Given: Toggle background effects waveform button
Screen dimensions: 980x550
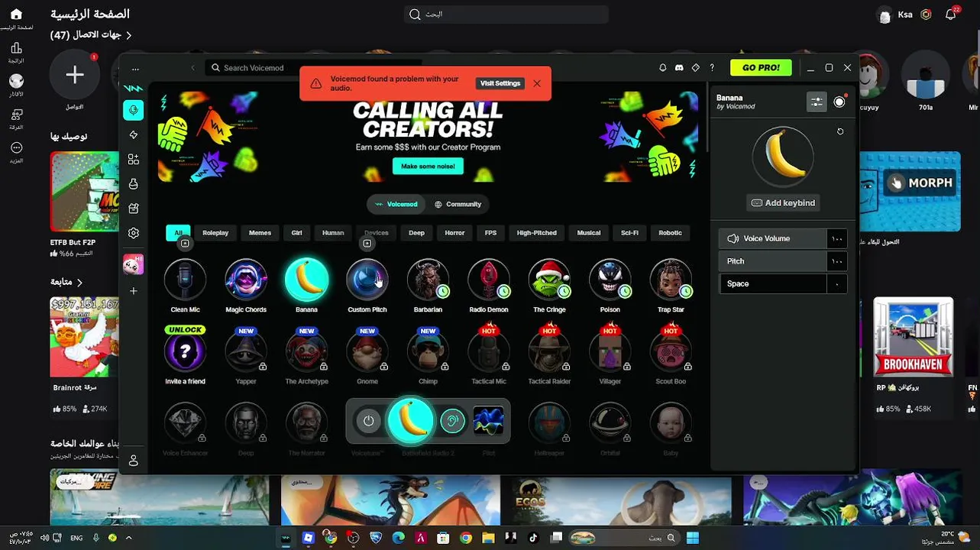Looking at the screenshot, I should pos(489,421).
